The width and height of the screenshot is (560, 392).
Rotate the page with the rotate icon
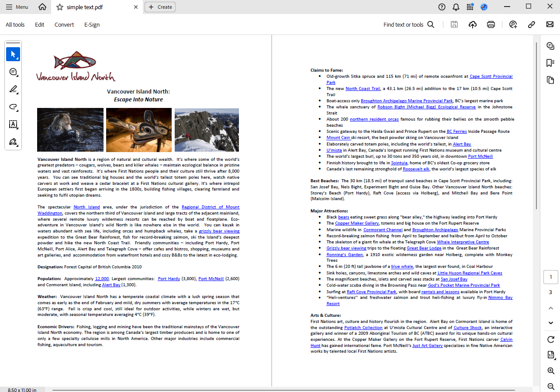click(550, 340)
